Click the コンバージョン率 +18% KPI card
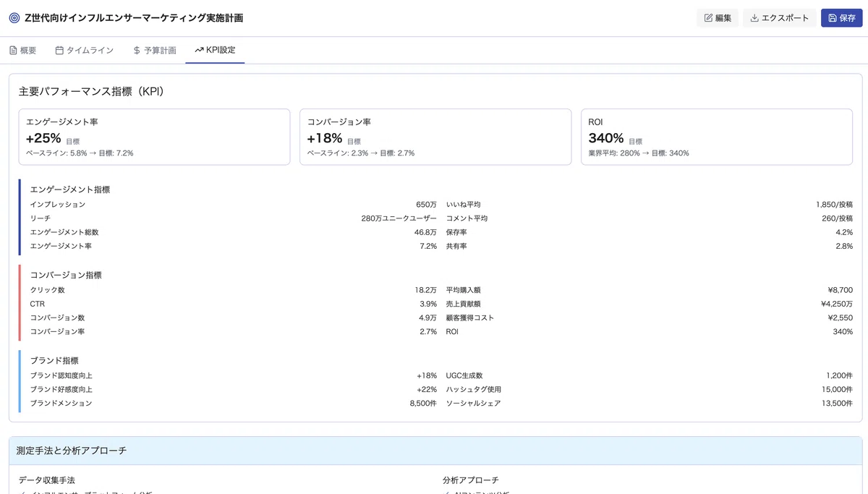Image resolution: width=868 pixels, height=494 pixels. [435, 137]
